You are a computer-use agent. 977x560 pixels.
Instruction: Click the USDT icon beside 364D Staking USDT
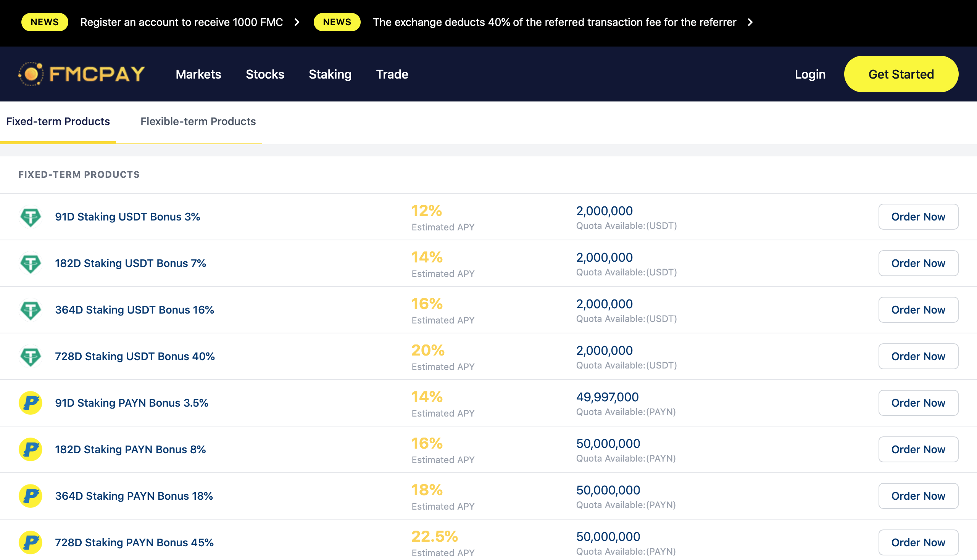pos(31,310)
